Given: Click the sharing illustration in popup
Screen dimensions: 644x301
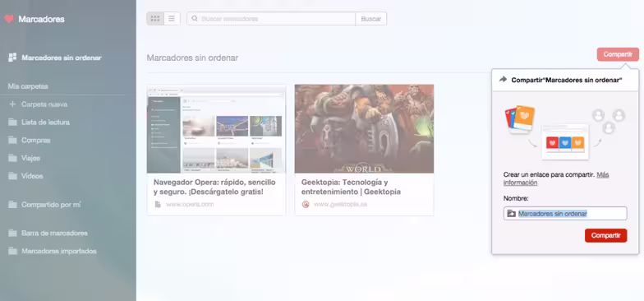Looking at the screenshot, I should tap(565, 132).
